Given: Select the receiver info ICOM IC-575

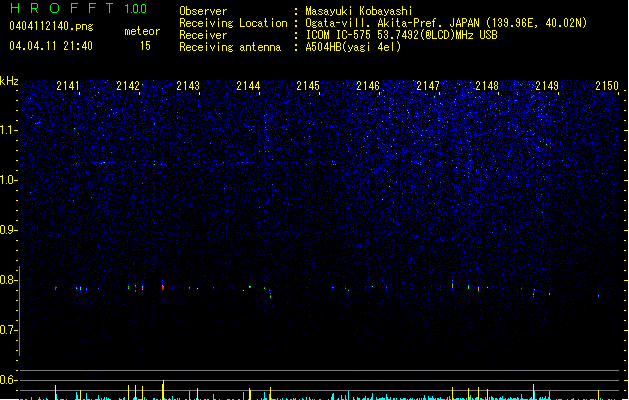Looking at the screenshot, I should [338, 35].
